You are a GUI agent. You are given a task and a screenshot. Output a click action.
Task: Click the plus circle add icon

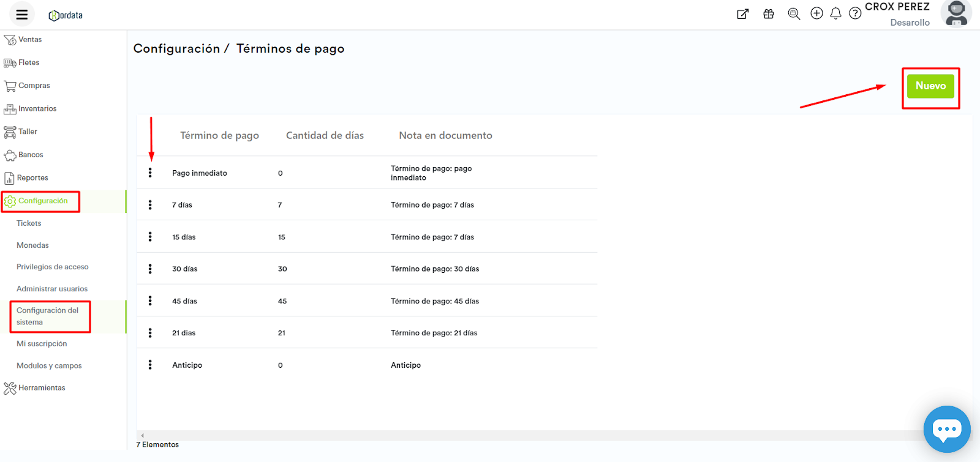point(816,13)
